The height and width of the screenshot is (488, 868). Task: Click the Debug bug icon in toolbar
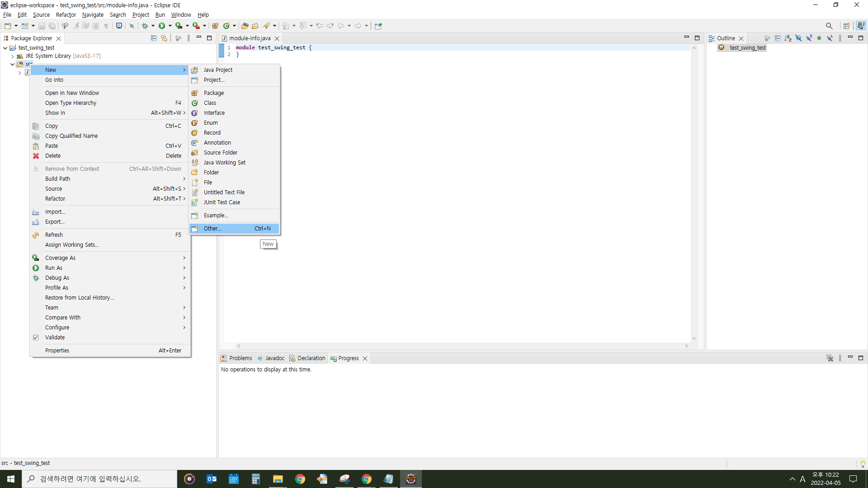point(145,26)
